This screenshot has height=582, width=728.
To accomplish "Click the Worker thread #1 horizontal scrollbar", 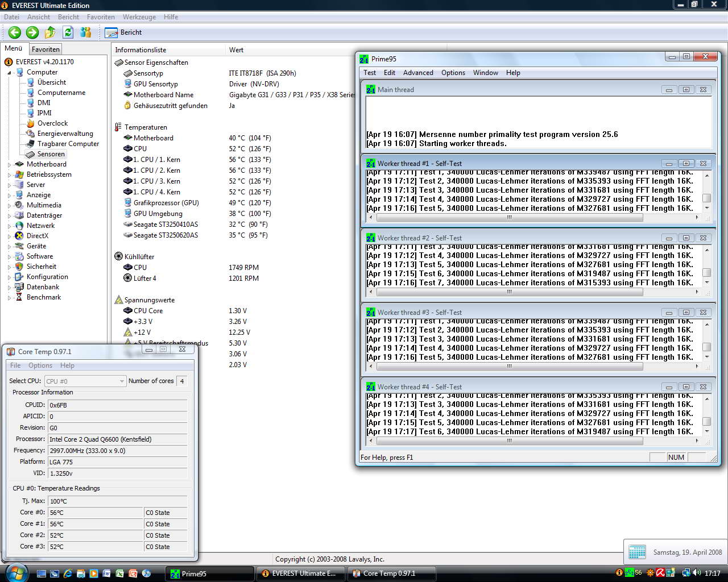I will pos(534,217).
